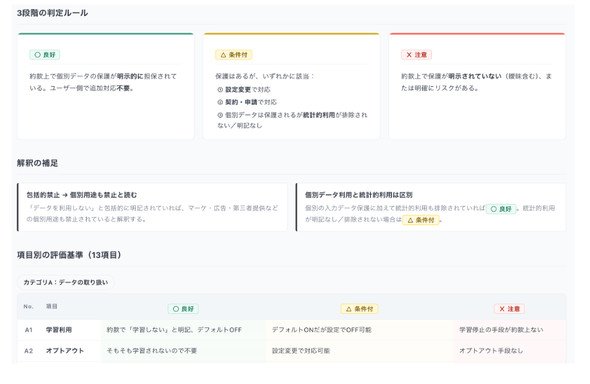Viewport: 590px width, 384px height.
Task: Open the A1 学習利用 row
Action: [292, 330]
